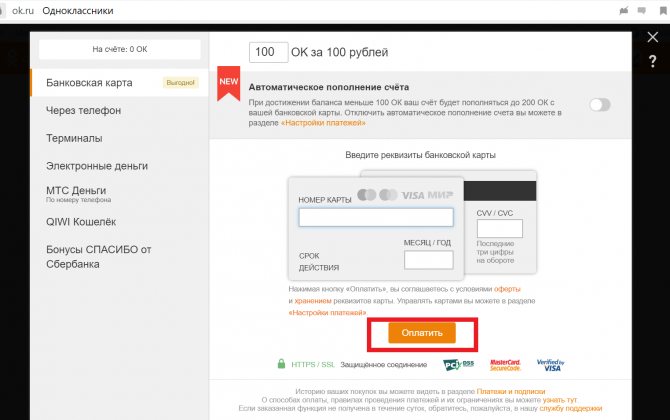This screenshot has width=670, height=420.
Task: Click the thumbs-up icon in browser bar
Action: tap(624, 11)
